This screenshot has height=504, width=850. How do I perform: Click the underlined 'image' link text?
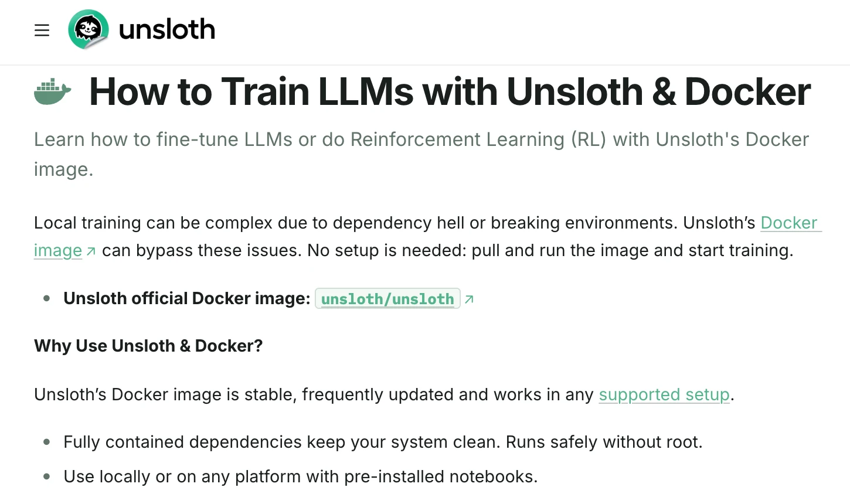tap(58, 251)
